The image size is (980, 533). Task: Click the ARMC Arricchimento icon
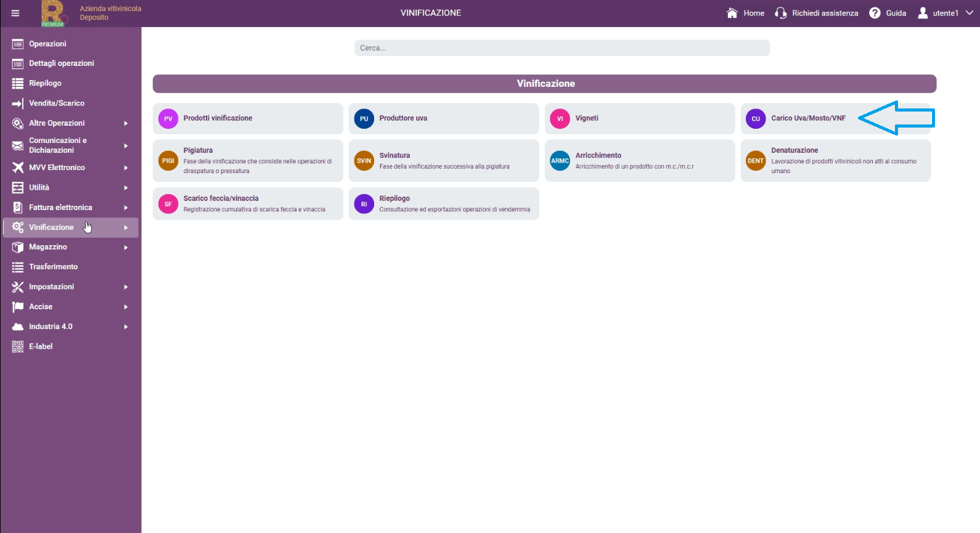[560, 161]
